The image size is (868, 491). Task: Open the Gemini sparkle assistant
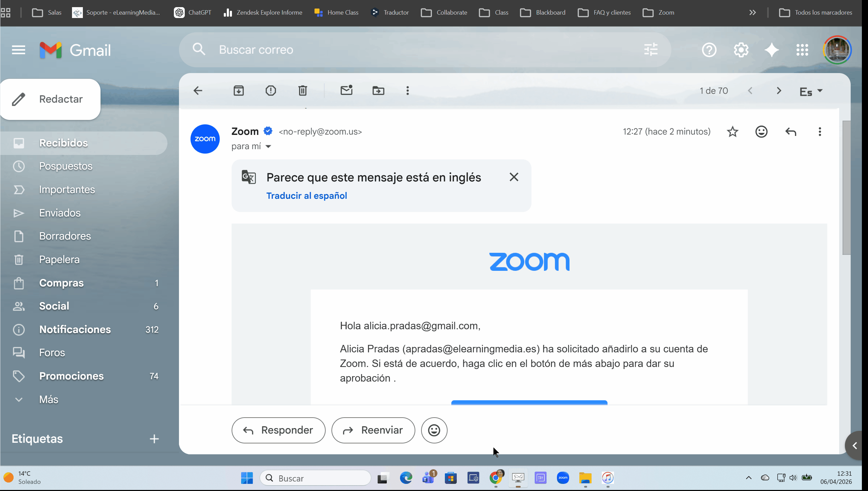[772, 50]
